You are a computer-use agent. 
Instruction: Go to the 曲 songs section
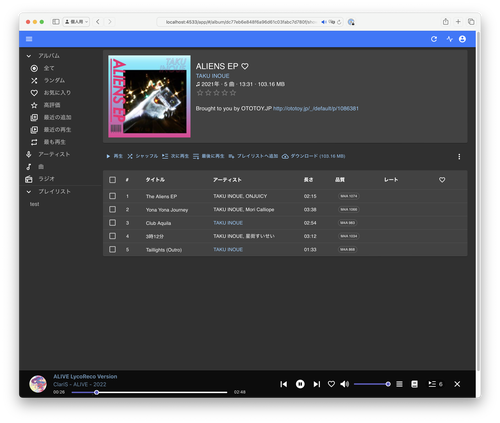pos(41,167)
